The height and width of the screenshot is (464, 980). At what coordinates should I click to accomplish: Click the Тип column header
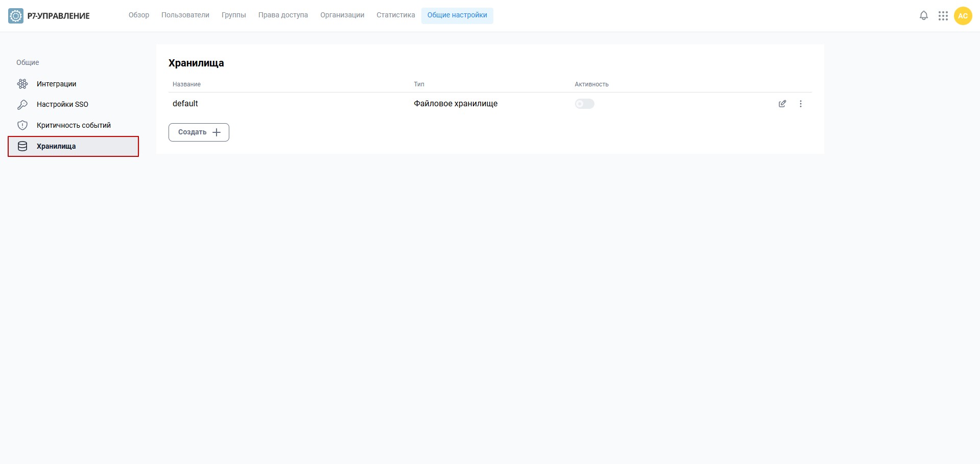click(419, 84)
